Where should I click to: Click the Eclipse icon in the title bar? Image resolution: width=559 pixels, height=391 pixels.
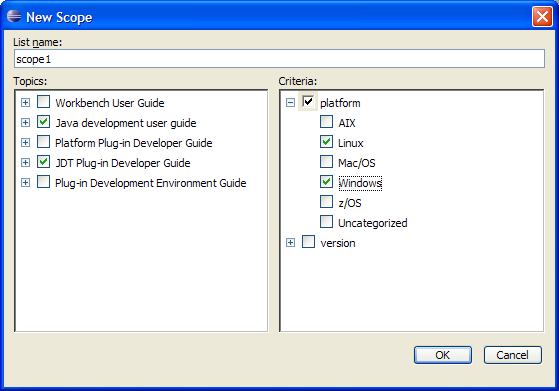[x=14, y=16]
